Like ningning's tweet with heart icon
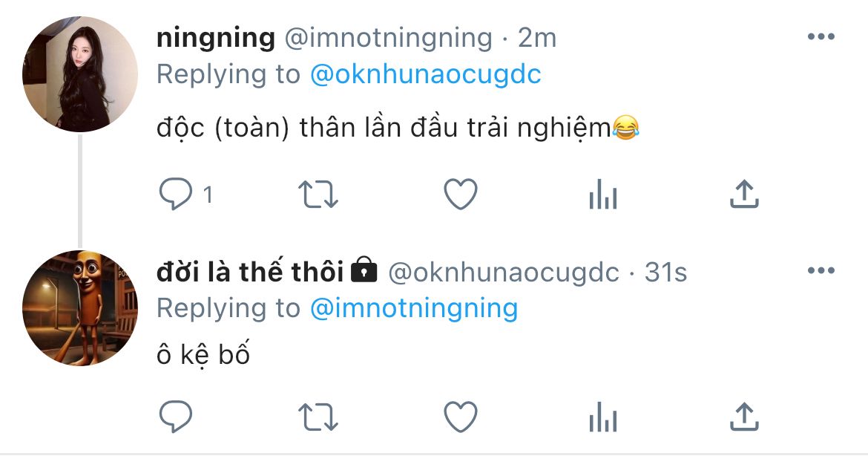This screenshot has height=456, width=868. coord(461,195)
